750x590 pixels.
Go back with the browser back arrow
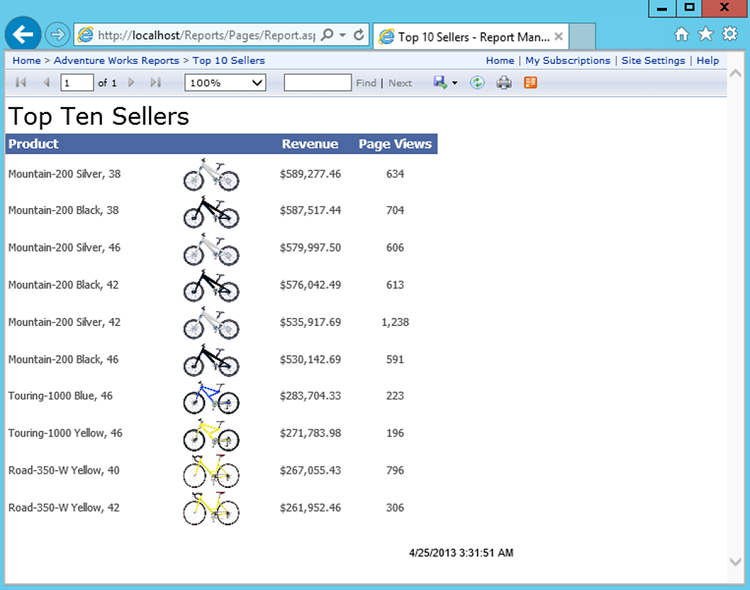22,34
